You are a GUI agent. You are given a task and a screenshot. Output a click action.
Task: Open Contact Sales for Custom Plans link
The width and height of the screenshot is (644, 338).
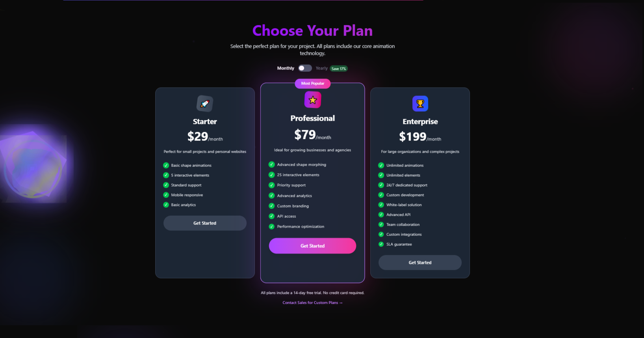click(x=312, y=303)
